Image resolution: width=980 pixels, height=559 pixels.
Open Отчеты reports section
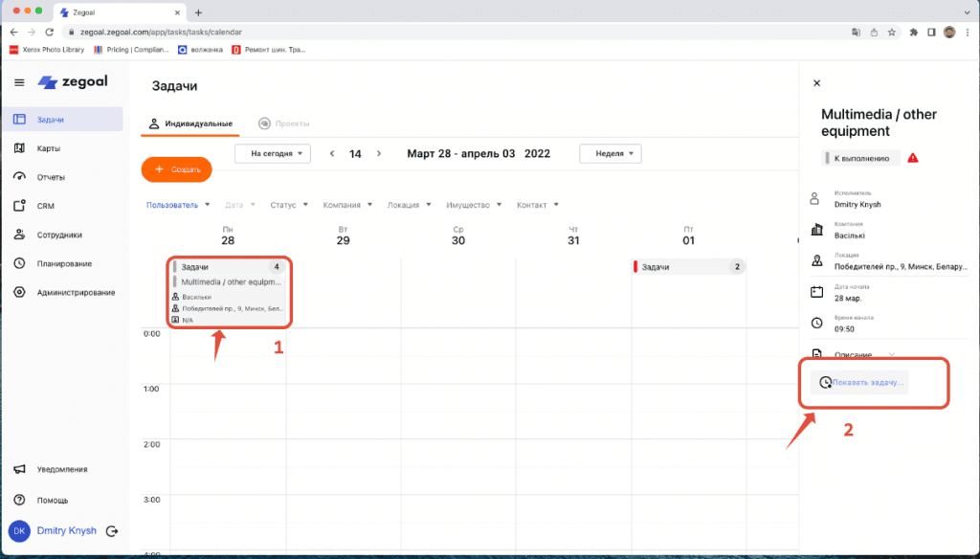coord(53,177)
